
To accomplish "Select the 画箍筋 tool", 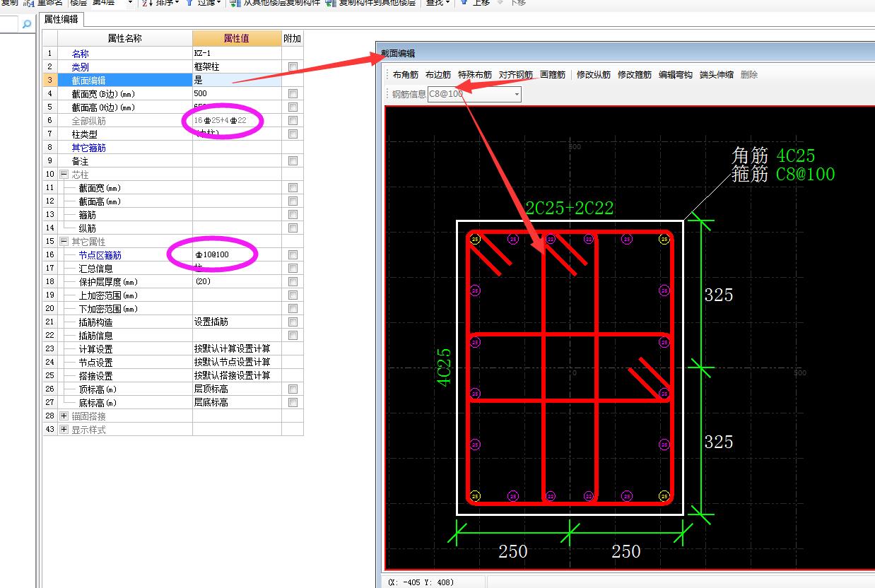I will coord(553,74).
